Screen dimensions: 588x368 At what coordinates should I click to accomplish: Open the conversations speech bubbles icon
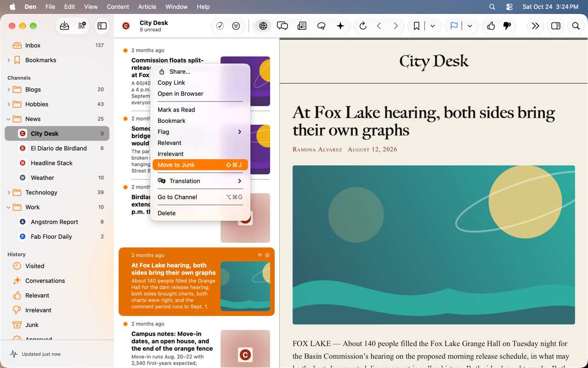[x=283, y=26]
